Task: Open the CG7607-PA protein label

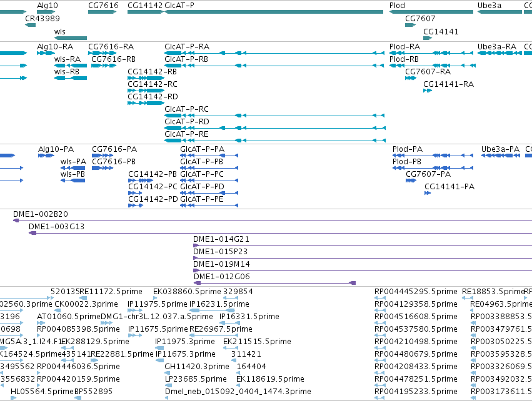Action: click(x=428, y=174)
